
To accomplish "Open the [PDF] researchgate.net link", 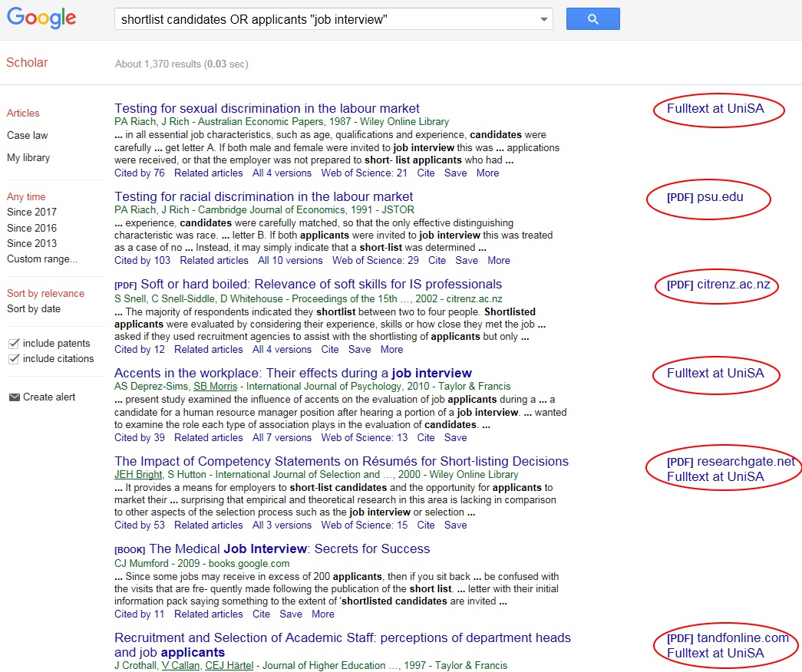I will pyautogui.click(x=731, y=461).
